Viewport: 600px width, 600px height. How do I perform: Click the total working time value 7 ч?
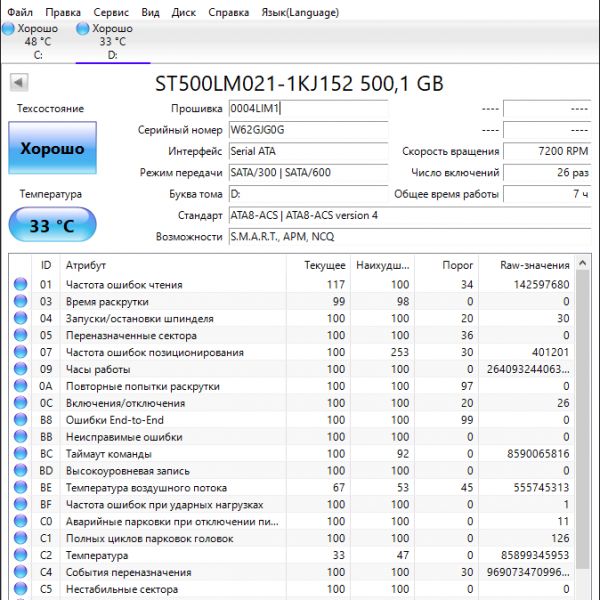pos(547,194)
